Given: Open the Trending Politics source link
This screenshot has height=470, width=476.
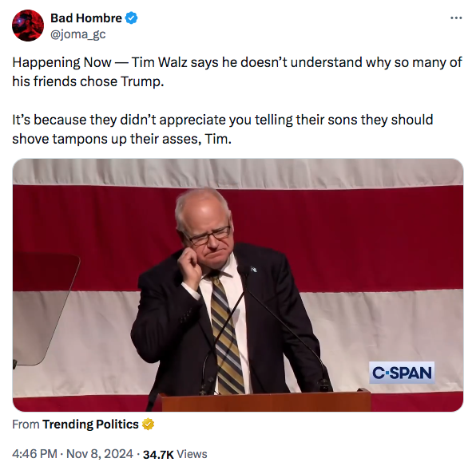Looking at the screenshot, I should pyautogui.click(x=90, y=425).
